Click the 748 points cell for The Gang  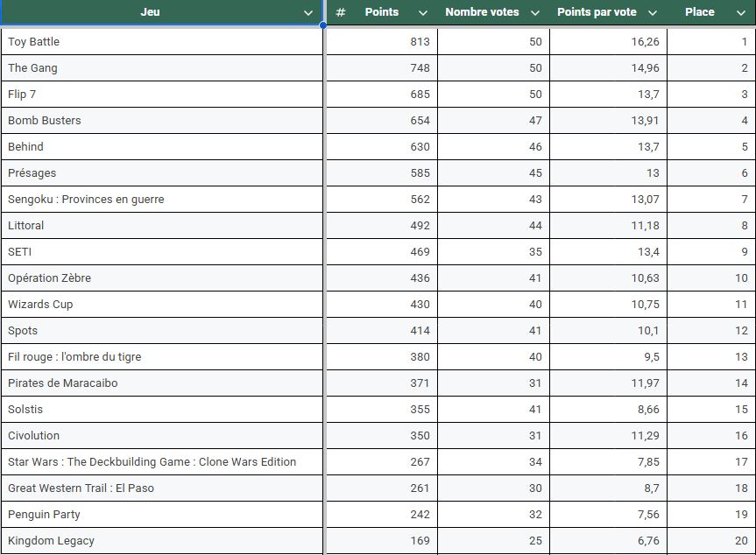tap(382, 68)
